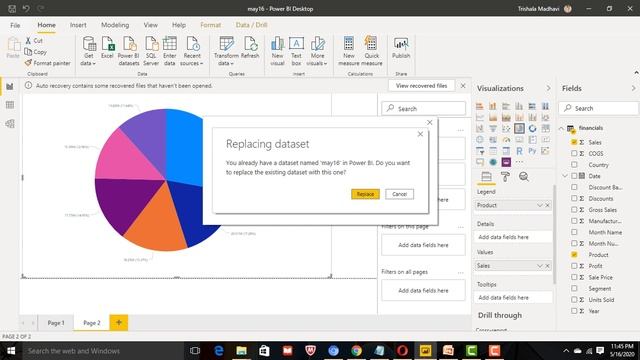Select the slicer visual icon
The height and width of the screenshot is (360, 640).
(480, 151)
